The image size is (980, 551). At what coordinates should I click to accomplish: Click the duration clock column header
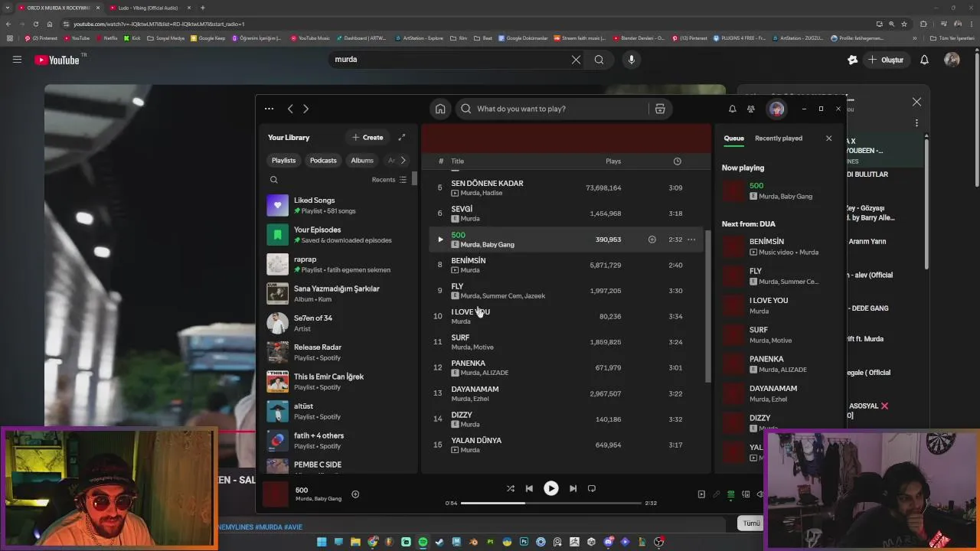(x=677, y=161)
